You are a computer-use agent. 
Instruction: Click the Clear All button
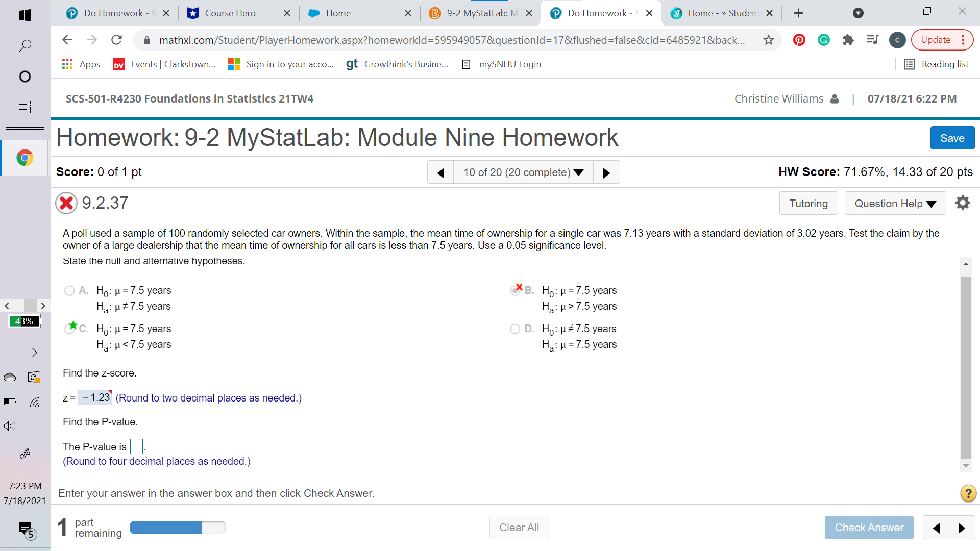[x=519, y=527]
